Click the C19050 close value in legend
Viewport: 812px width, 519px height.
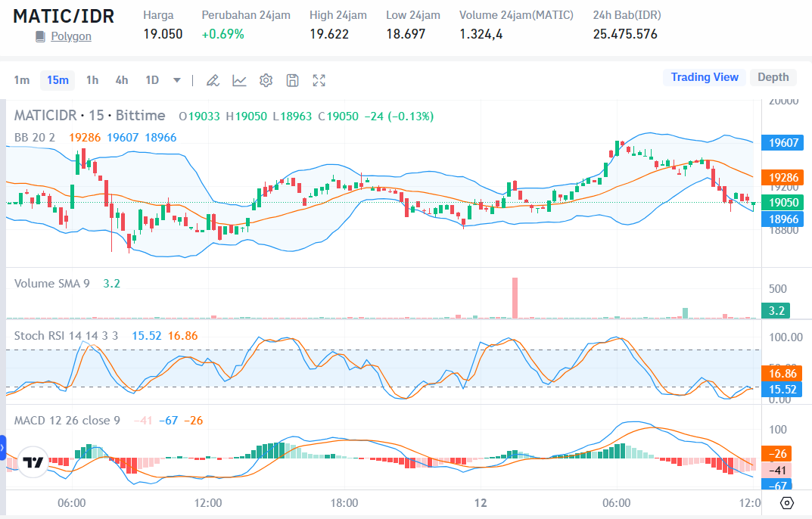[338, 116]
